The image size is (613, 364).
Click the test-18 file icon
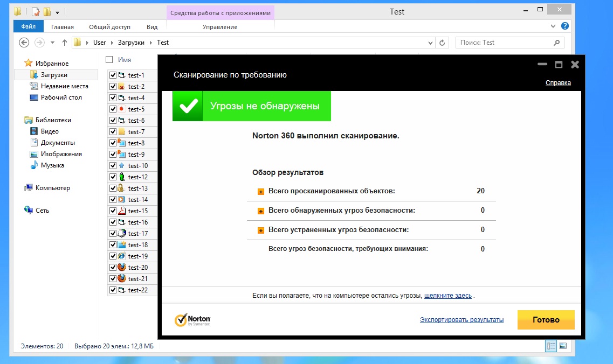coord(122,245)
